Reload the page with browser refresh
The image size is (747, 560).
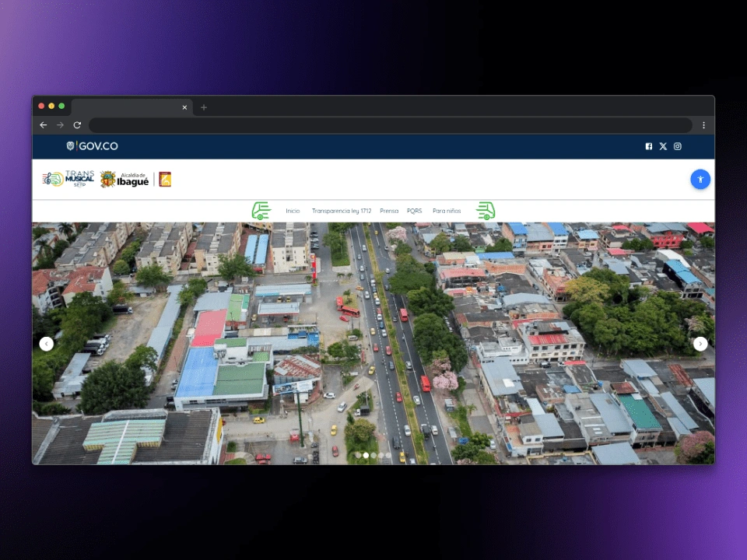tap(77, 125)
